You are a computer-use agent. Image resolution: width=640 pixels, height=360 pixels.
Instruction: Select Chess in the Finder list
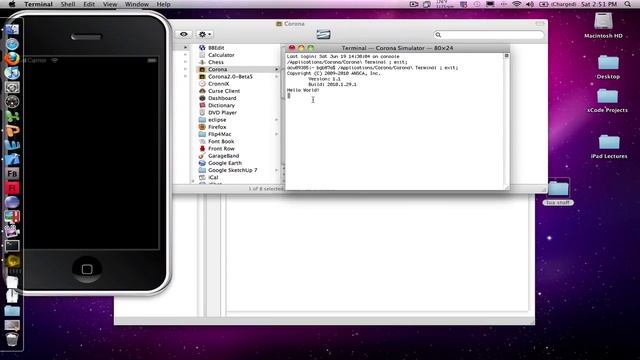(x=216, y=62)
